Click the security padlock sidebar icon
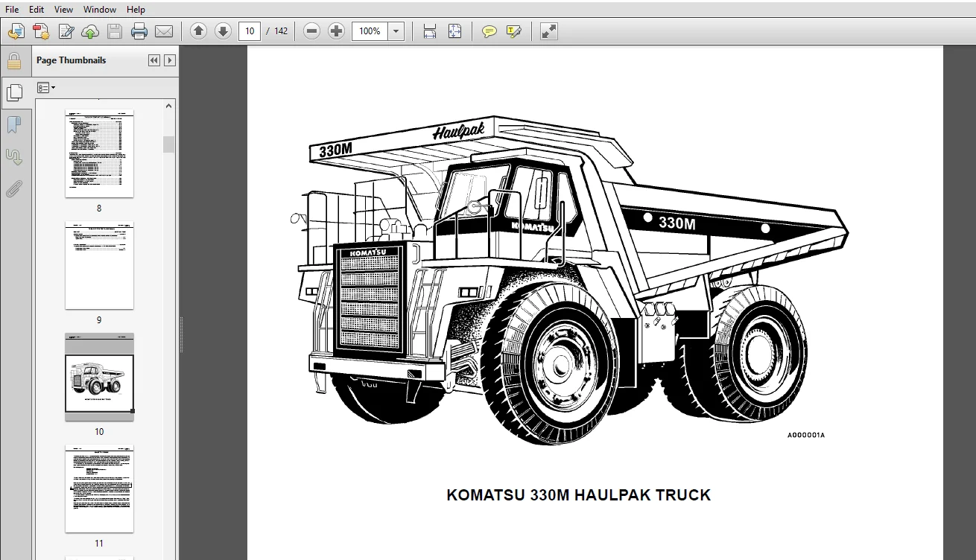This screenshot has height=560, width=976. tap(14, 61)
